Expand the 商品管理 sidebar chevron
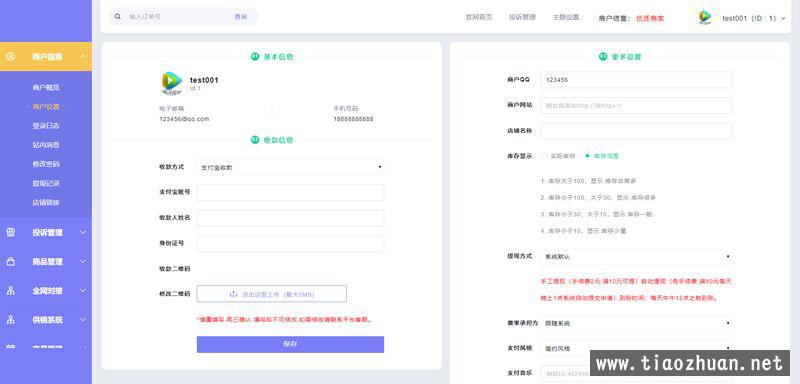 point(83,262)
